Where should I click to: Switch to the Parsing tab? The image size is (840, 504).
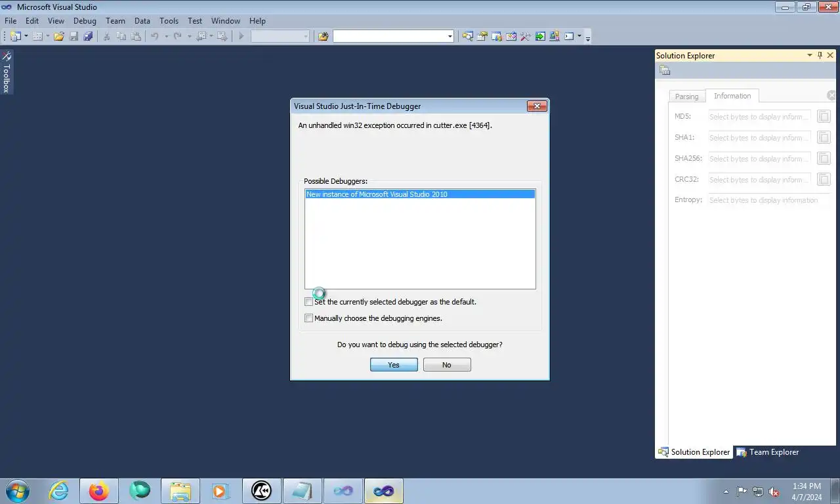[x=687, y=96]
